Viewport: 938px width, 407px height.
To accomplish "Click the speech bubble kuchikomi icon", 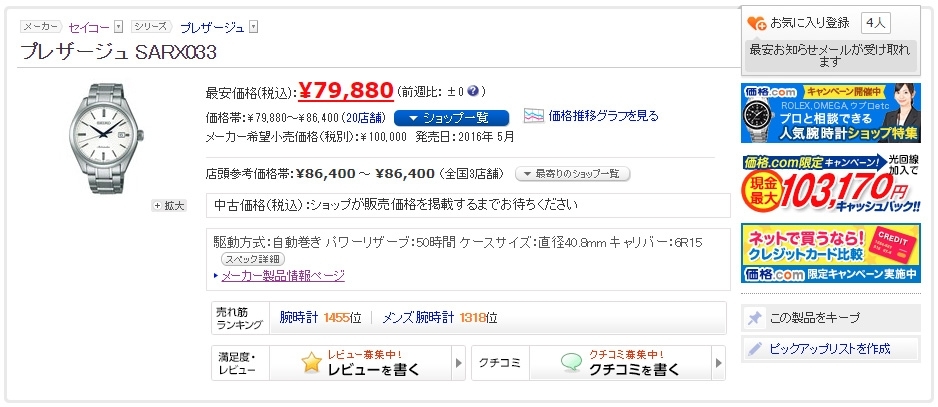I will point(571,362).
